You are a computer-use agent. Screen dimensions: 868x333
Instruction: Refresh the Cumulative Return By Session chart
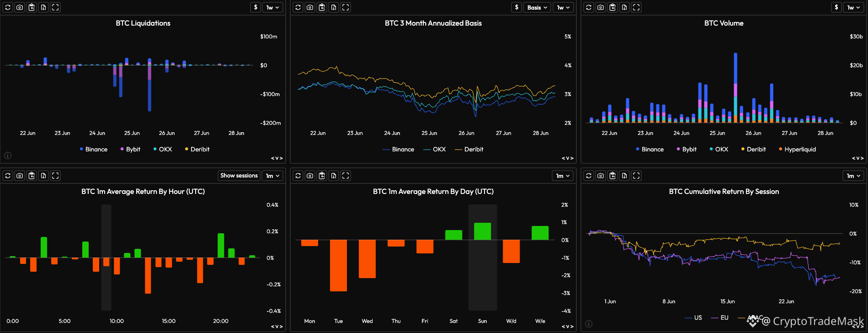589,176
